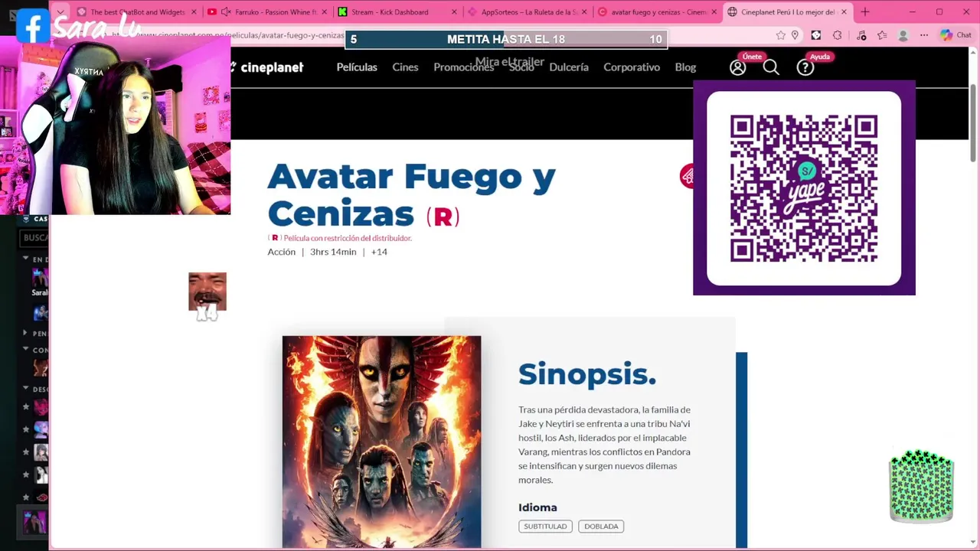Click the Únete badge

point(752,57)
